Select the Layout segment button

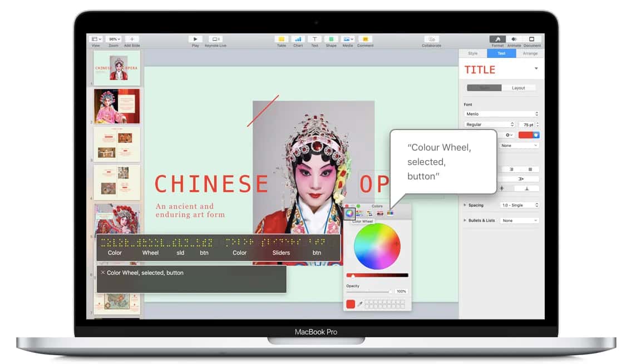click(x=519, y=88)
